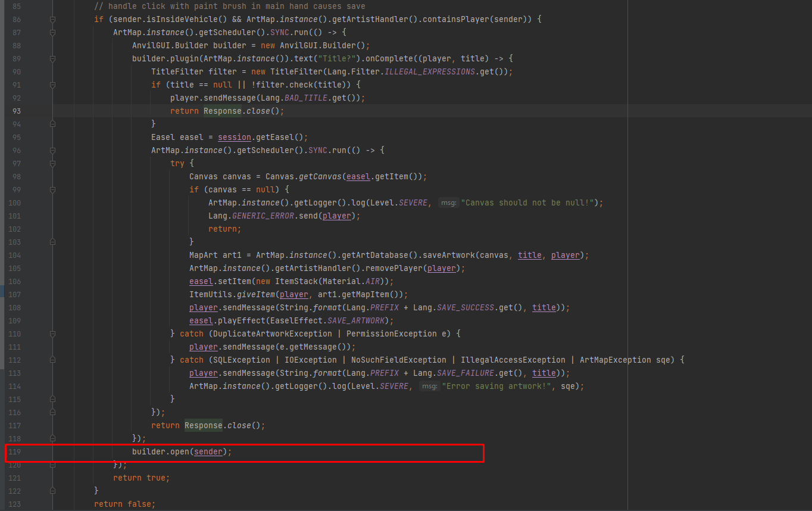This screenshot has width=812, height=511.
Task: Click the fold end marker beside line 94
Action: click(x=52, y=124)
